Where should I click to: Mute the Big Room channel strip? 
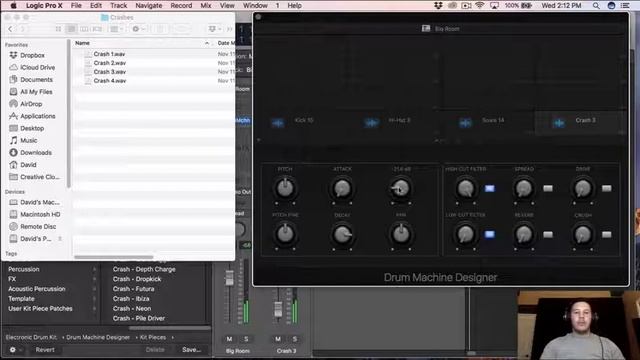(229, 339)
